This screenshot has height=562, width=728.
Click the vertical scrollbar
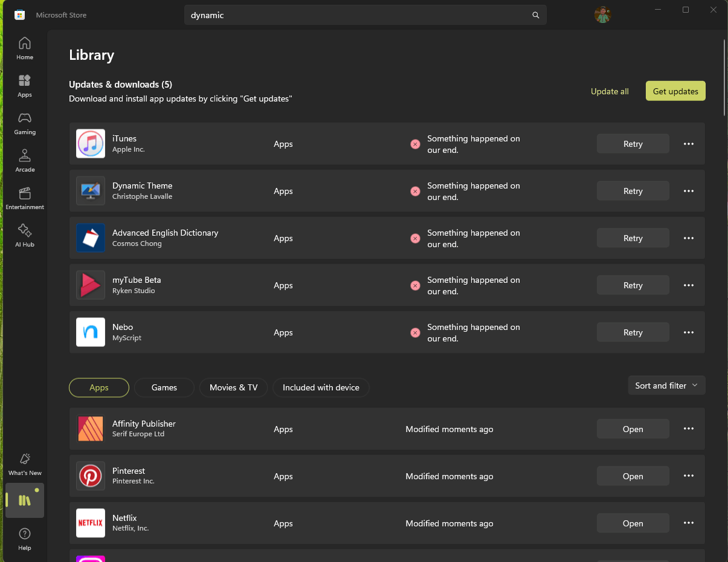(725, 77)
